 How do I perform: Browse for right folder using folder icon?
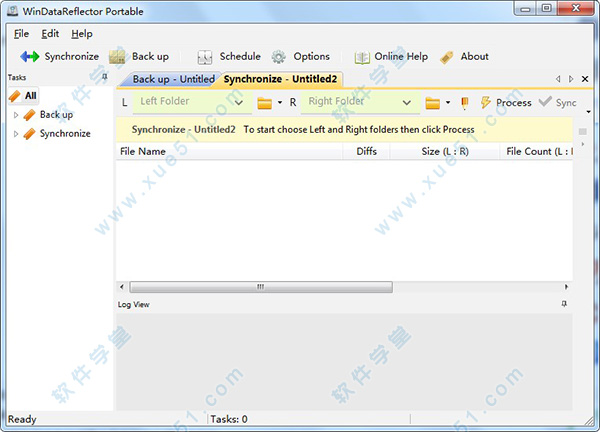coord(433,102)
